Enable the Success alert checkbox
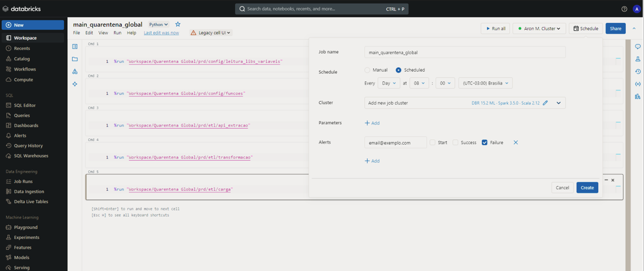644x271 pixels. tap(455, 142)
